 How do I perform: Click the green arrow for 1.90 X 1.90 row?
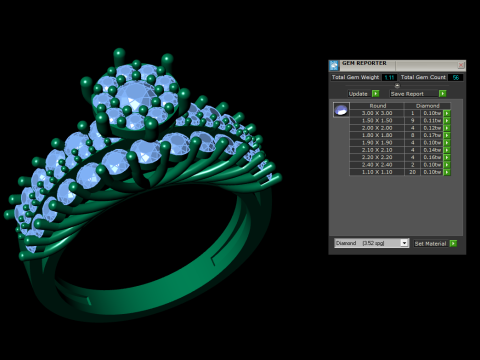pos(447,143)
